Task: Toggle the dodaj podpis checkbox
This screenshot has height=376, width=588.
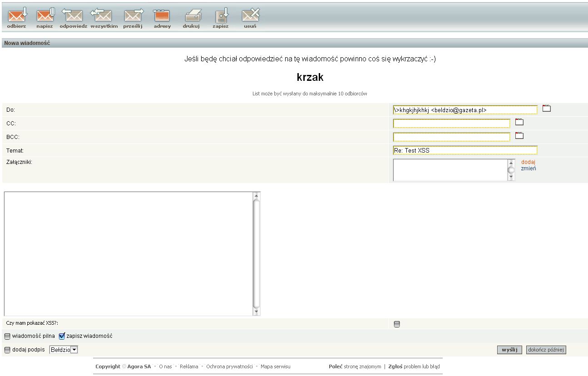Action: 7,350
